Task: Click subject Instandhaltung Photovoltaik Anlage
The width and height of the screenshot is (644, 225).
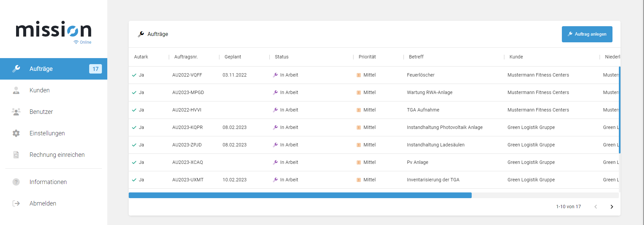Action: 445,128
